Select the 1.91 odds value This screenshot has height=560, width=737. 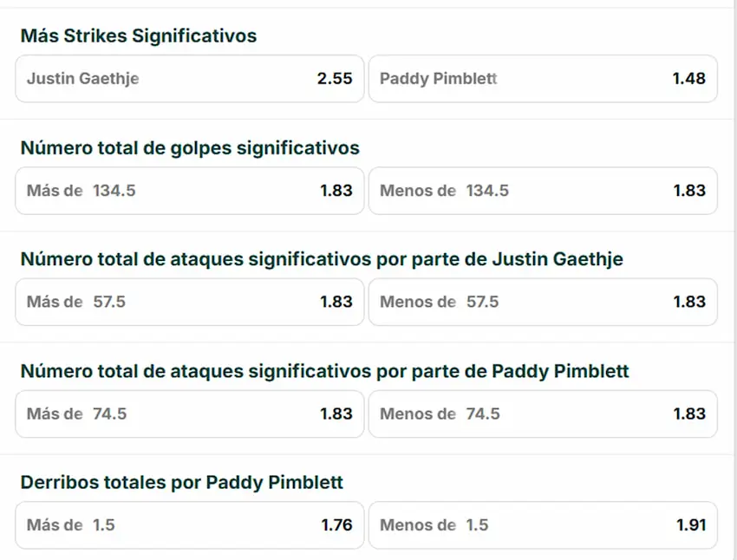point(690,525)
